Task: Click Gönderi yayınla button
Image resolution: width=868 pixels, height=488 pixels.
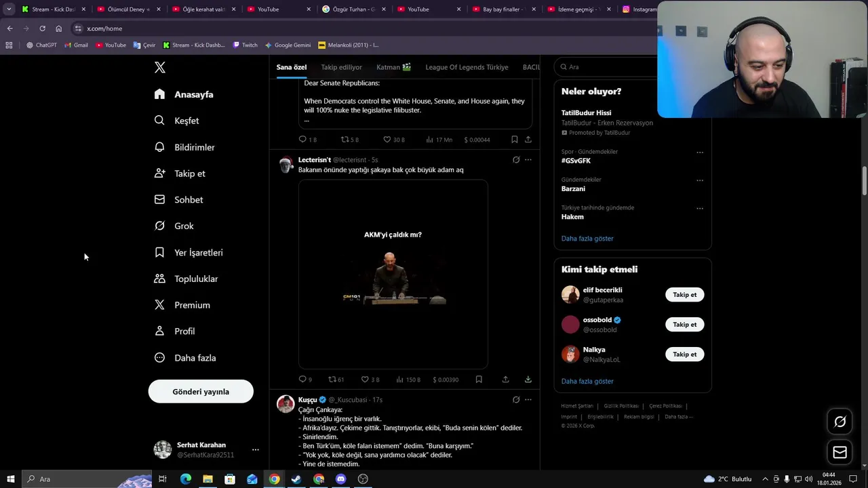Action: [201, 392]
